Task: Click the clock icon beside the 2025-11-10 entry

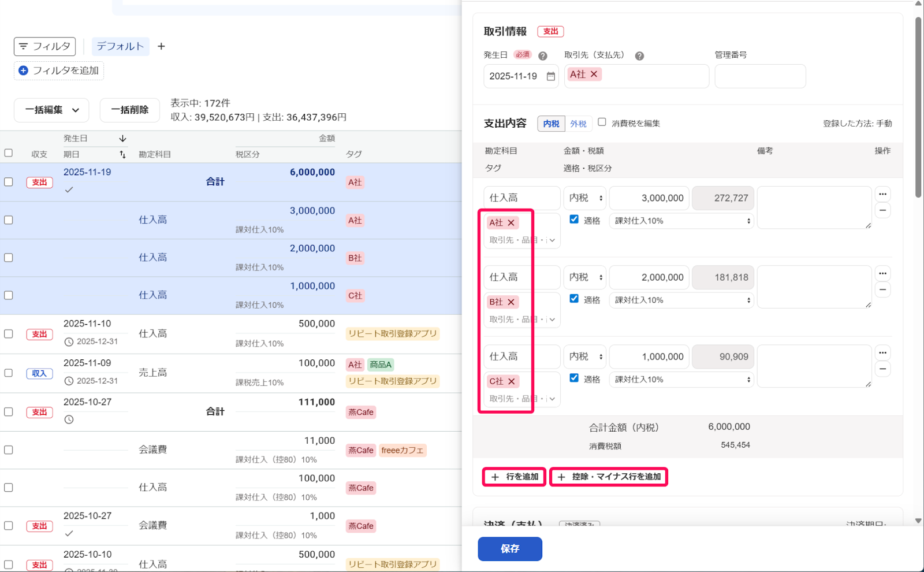Action: click(x=69, y=341)
